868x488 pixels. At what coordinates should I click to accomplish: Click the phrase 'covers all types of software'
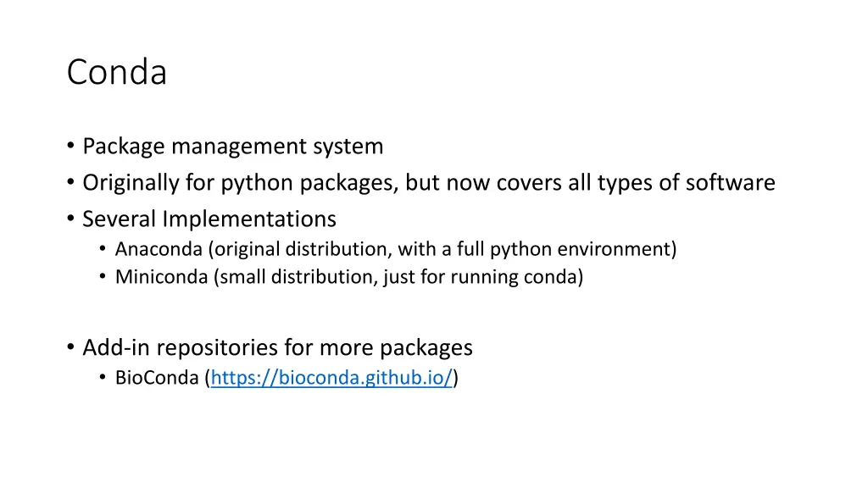[636, 183]
